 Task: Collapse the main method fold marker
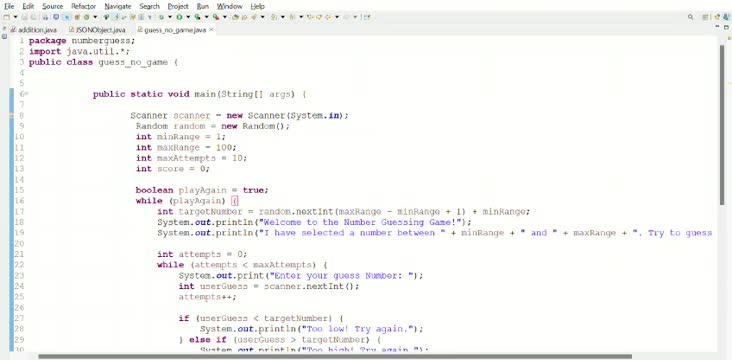(26, 94)
